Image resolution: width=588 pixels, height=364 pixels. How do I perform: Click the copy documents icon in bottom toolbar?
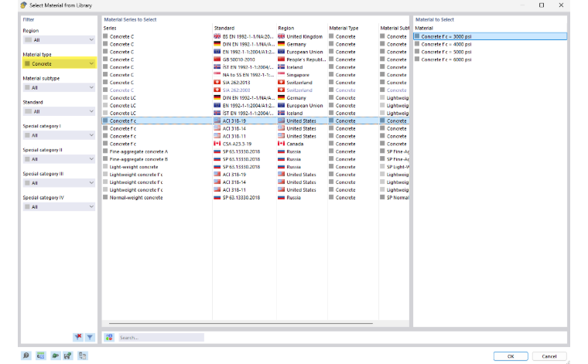pos(83,355)
